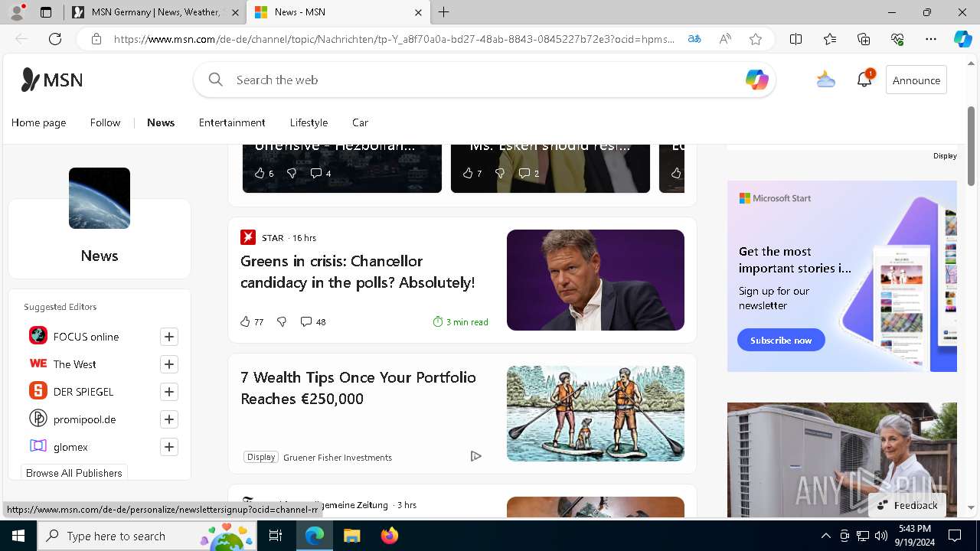Screen dimensions: 980x551
Task: Like the Ms. Esken card
Action: 472,174
